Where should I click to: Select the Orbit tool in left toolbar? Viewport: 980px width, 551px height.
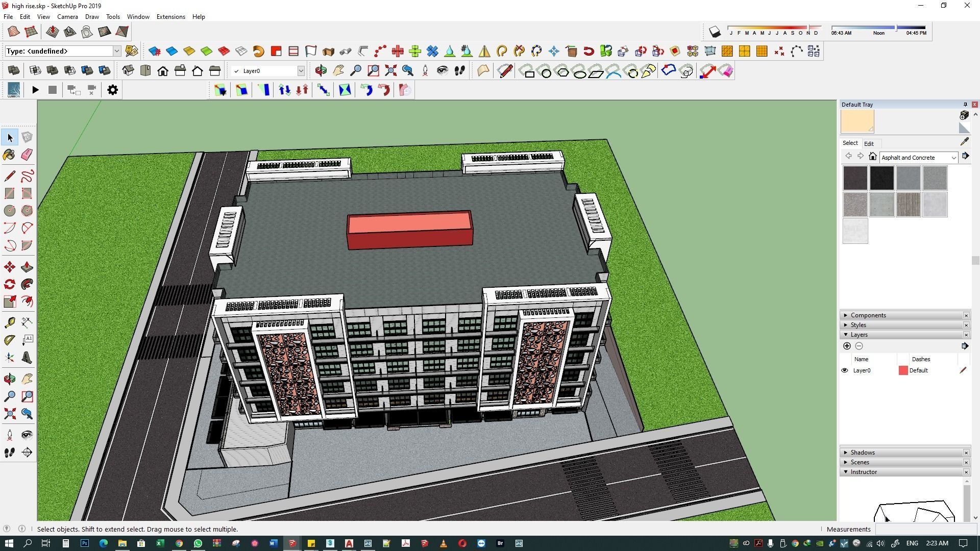click(10, 379)
